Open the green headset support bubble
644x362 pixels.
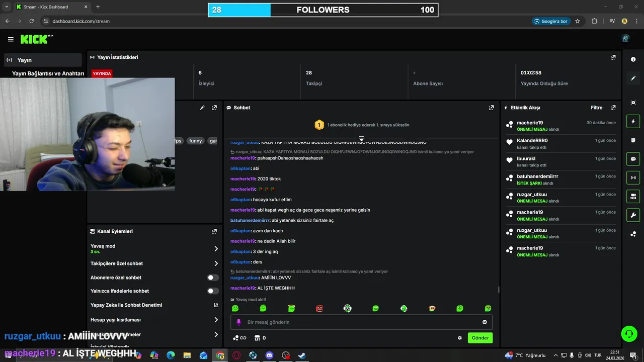point(629,333)
